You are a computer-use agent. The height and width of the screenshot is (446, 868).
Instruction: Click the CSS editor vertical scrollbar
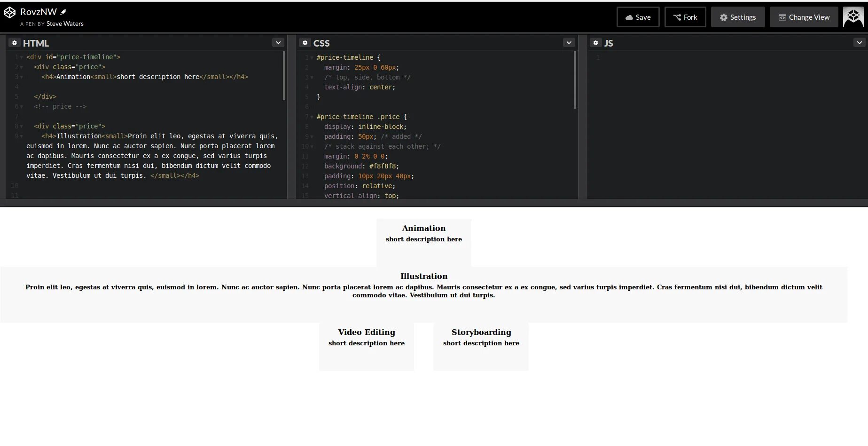[575, 80]
